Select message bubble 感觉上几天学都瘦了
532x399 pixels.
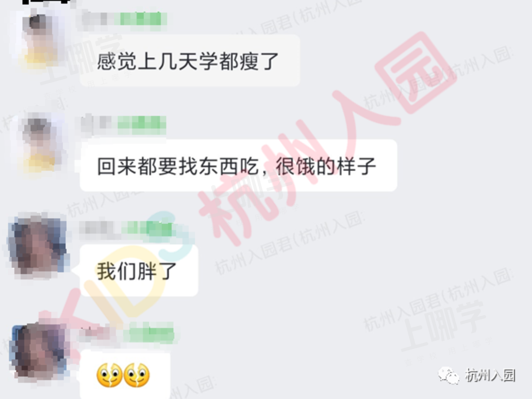click(x=190, y=60)
